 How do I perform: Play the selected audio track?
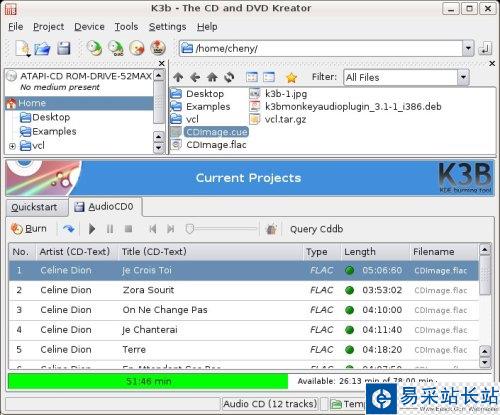92,229
